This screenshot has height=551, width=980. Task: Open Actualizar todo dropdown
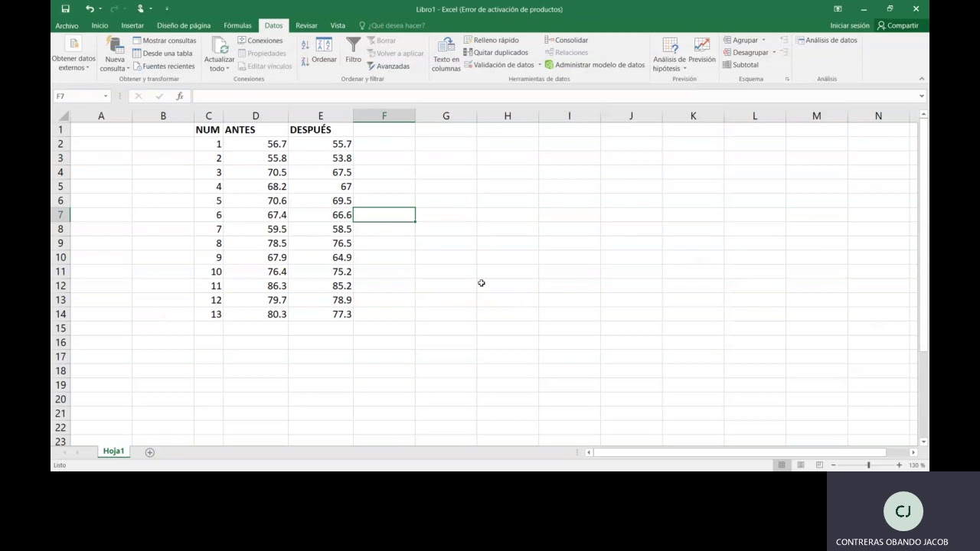[219, 54]
